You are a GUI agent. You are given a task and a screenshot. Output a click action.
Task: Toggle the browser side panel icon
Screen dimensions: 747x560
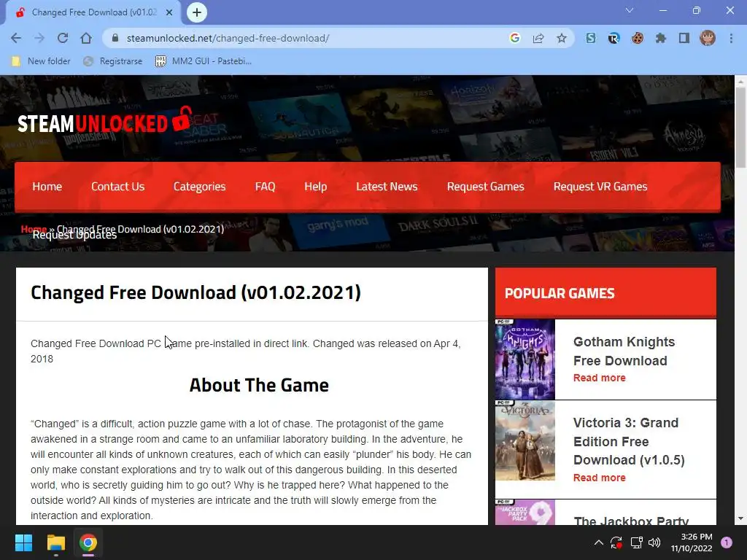coord(684,38)
